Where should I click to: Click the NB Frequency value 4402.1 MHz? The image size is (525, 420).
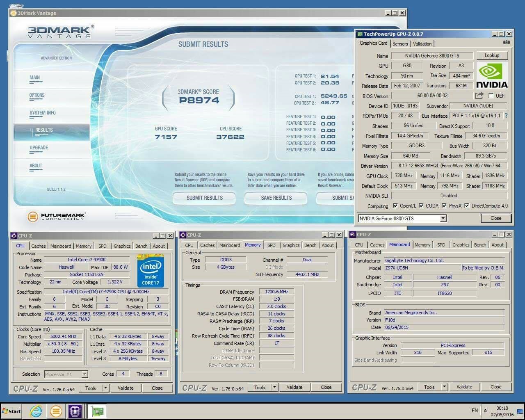click(x=307, y=274)
